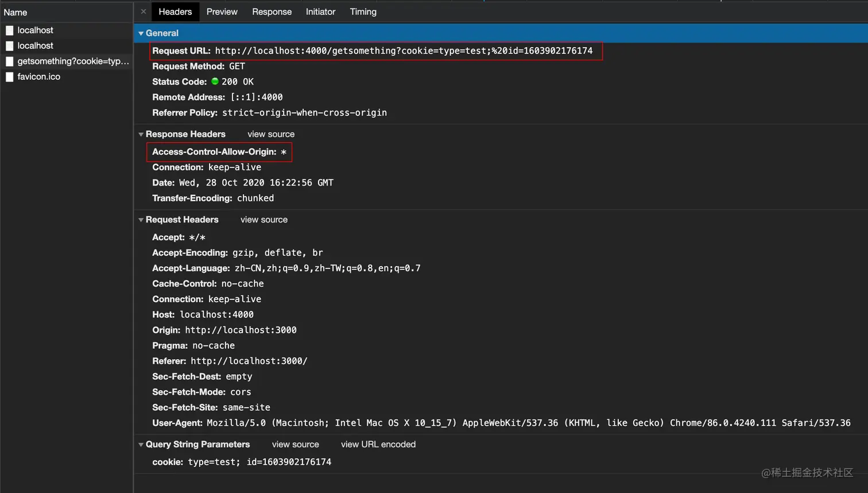
Task: Click the Name column header
Action: (x=15, y=12)
